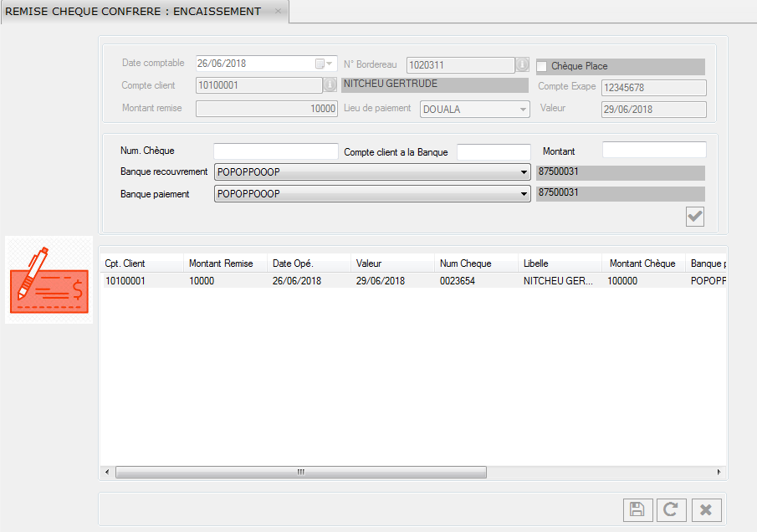Image resolution: width=757 pixels, height=532 pixels.
Task: Click the cancel X icon at bottom
Action: click(x=707, y=510)
